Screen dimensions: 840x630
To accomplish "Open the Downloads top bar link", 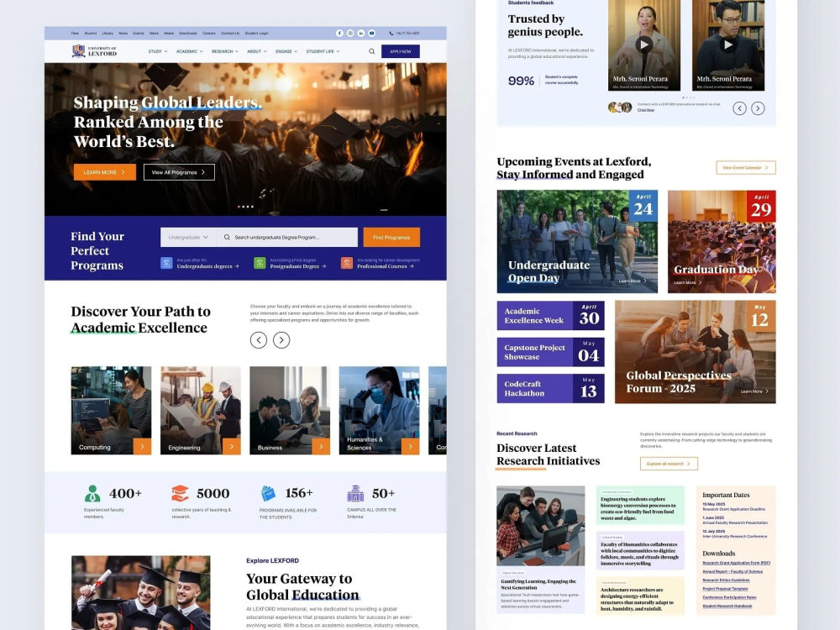I will click(188, 34).
